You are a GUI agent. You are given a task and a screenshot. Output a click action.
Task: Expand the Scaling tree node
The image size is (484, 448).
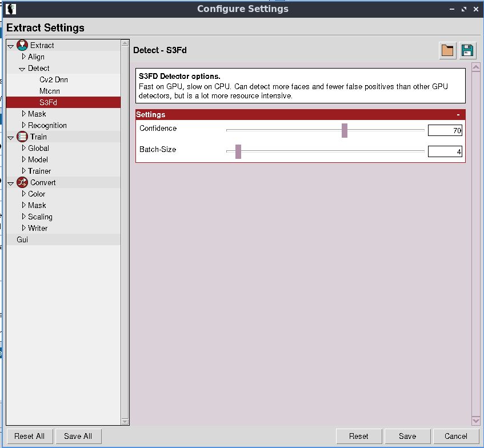[x=24, y=217]
